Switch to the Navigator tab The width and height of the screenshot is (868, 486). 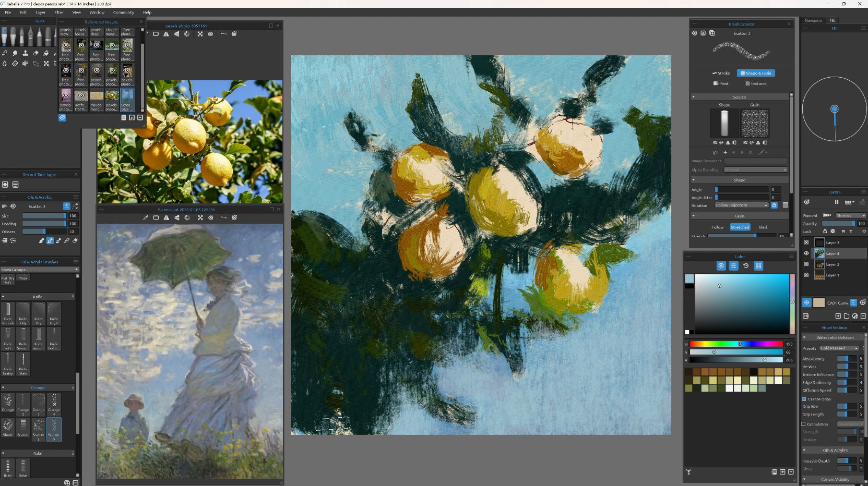click(813, 20)
